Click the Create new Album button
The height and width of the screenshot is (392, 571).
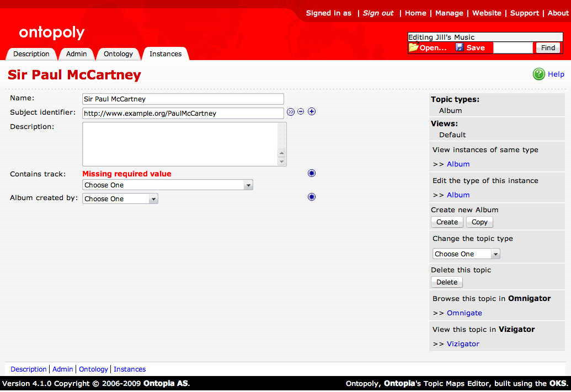point(447,222)
